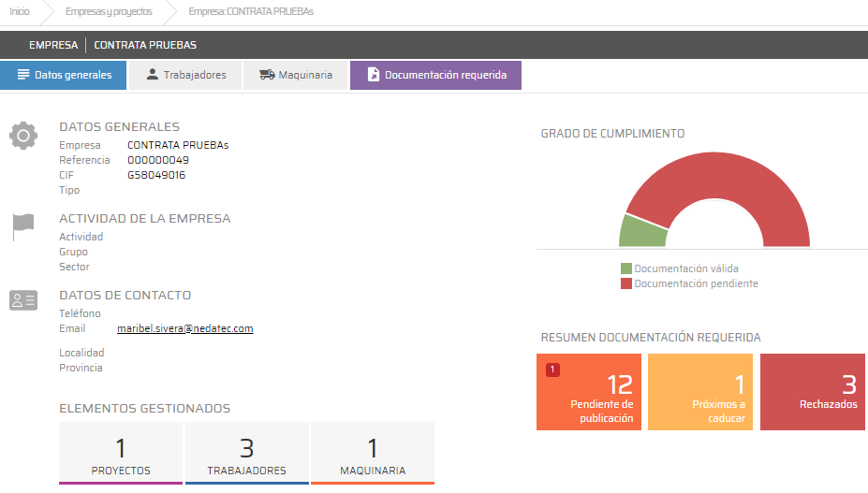Click the person icon on Trabajadores tab
Screen dimensions: 868x493
(152, 75)
